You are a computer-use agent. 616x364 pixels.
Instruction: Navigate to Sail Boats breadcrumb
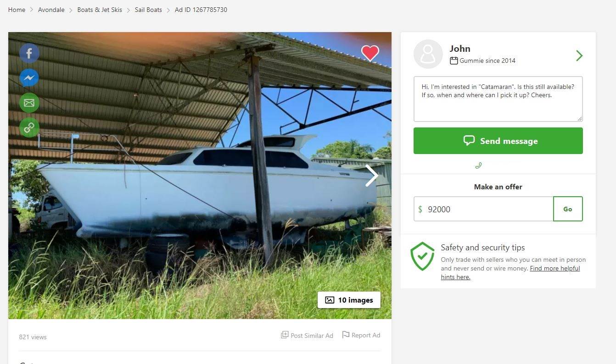tap(148, 10)
